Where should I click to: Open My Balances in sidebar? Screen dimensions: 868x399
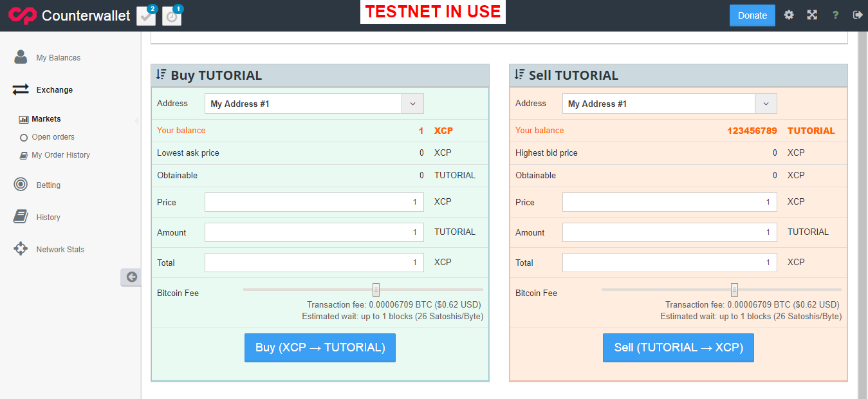tap(58, 58)
